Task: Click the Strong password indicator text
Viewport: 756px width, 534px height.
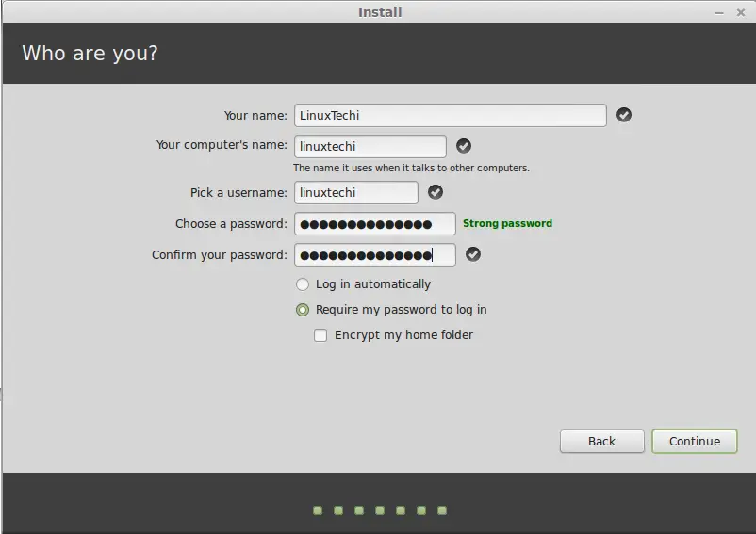Action: pos(508,223)
